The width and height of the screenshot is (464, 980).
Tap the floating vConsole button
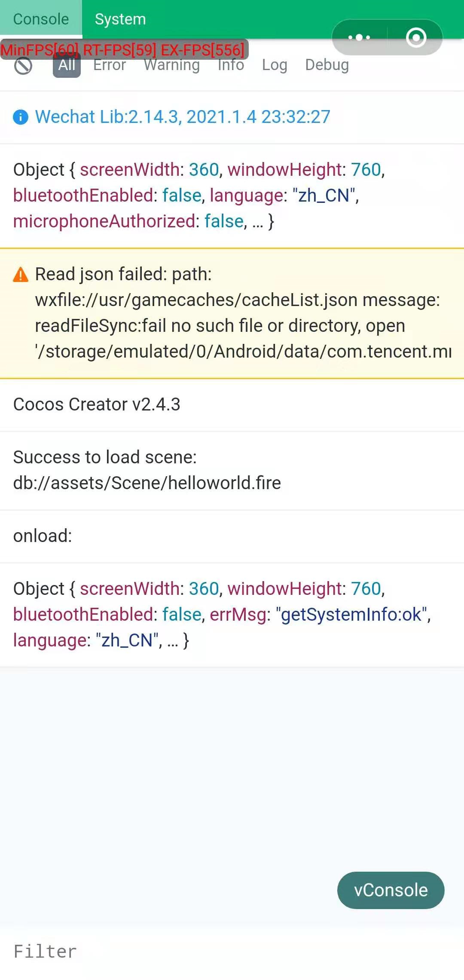(x=391, y=890)
